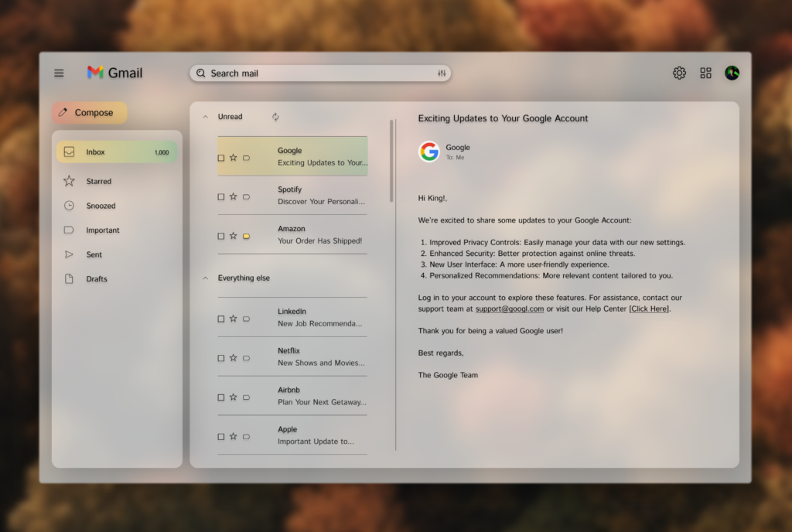
Task: Select the Google email checkbox
Action: [220, 158]
